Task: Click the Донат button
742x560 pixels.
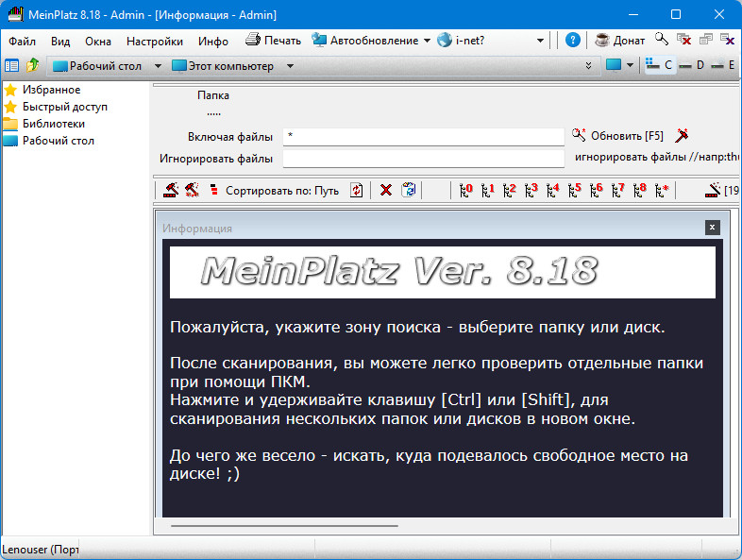Action: 620,41
